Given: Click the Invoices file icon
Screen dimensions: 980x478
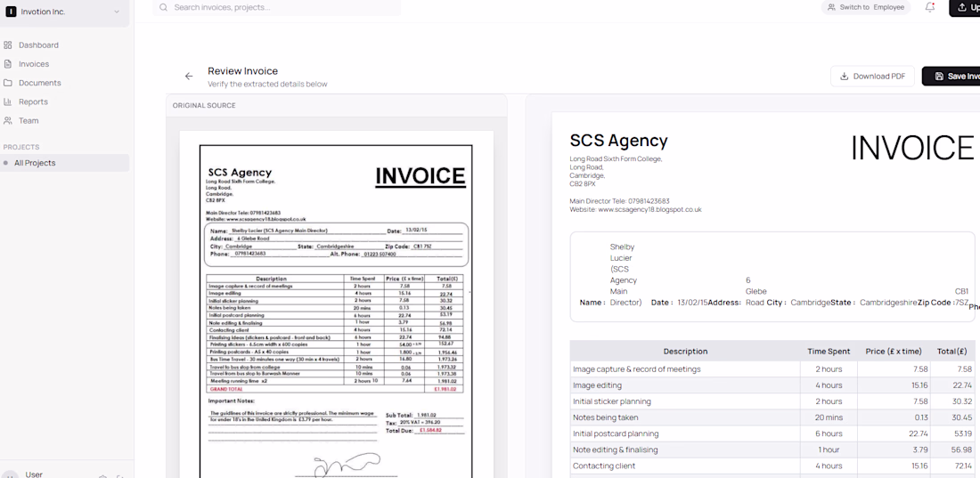Looking at the screenshot, I should click(7, 64).
